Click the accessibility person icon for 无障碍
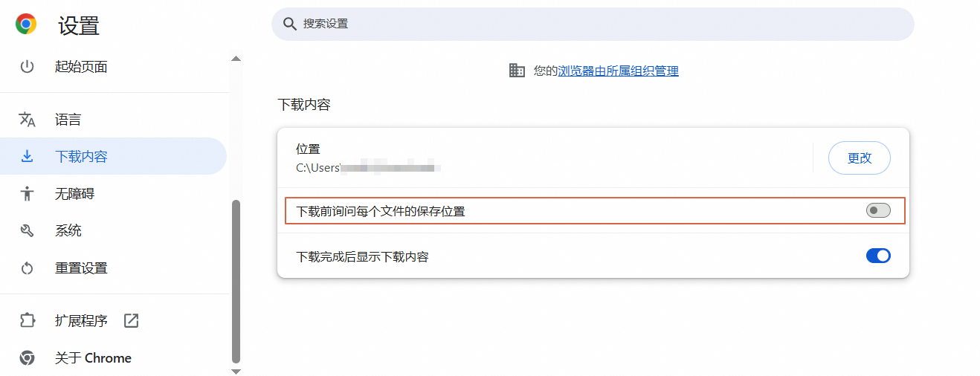Screen dimensions: 980x376 [28, 194]
